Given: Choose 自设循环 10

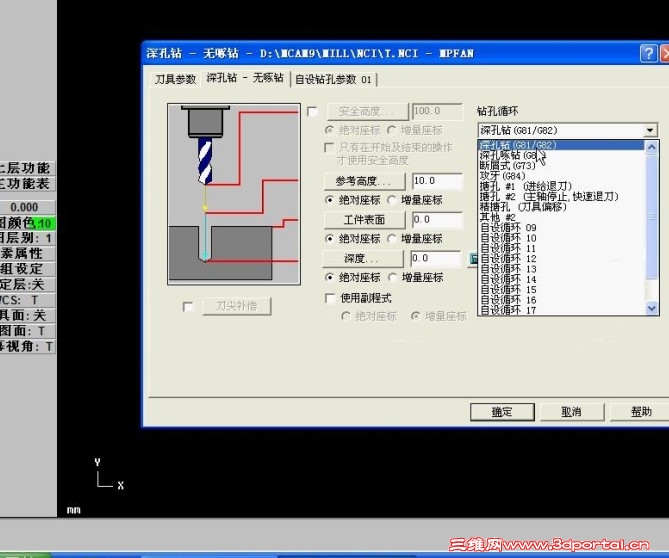Looking at the screenshot, I should click(561, 238).
